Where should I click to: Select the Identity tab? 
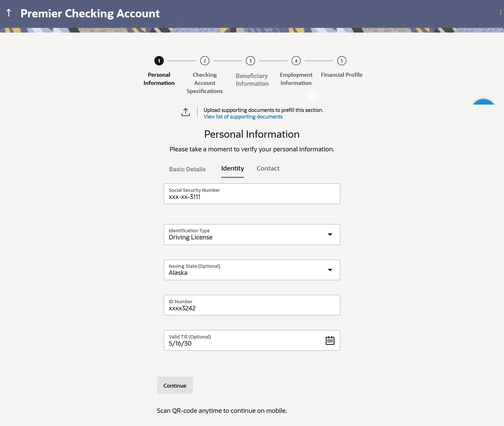point(232,168)
